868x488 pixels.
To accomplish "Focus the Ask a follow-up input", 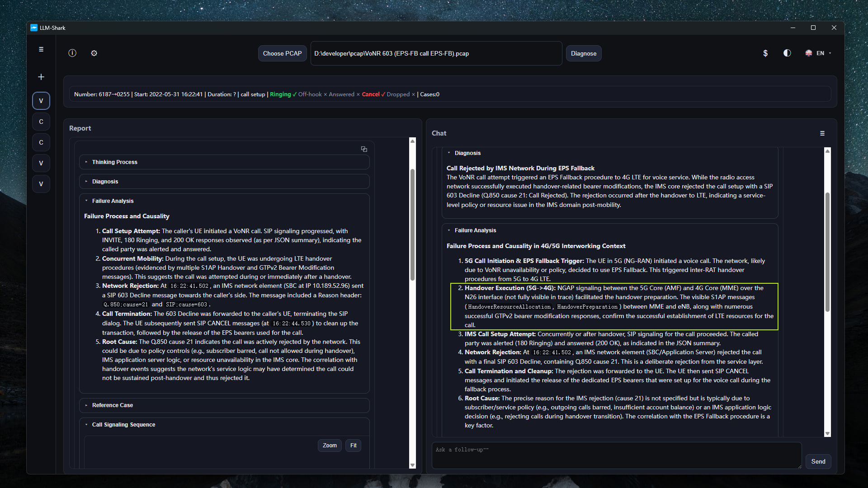I will pos(616,455).
